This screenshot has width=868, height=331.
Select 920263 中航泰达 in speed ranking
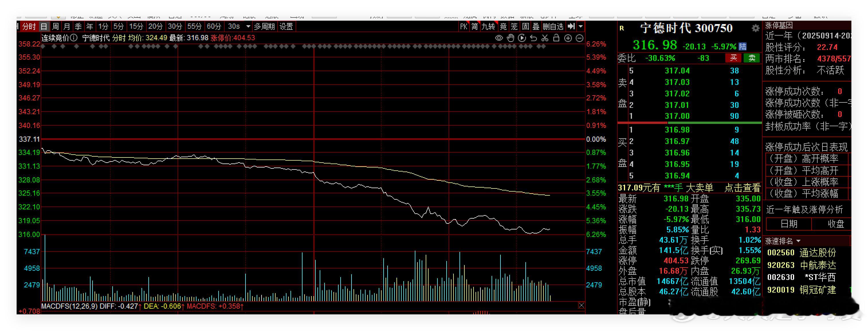coord(802,265)
